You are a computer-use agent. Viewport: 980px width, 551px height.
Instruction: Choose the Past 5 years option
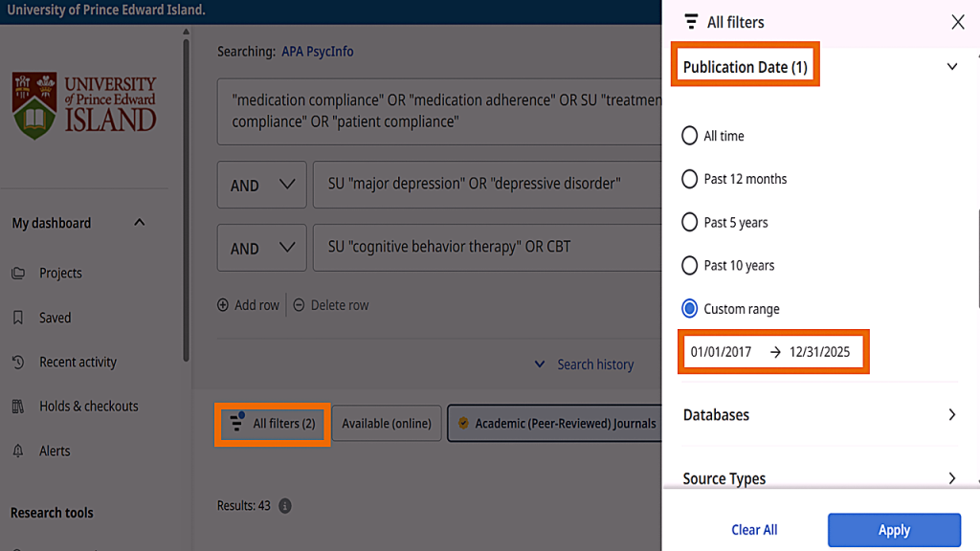pyautogui.click(x=689, y=222)
